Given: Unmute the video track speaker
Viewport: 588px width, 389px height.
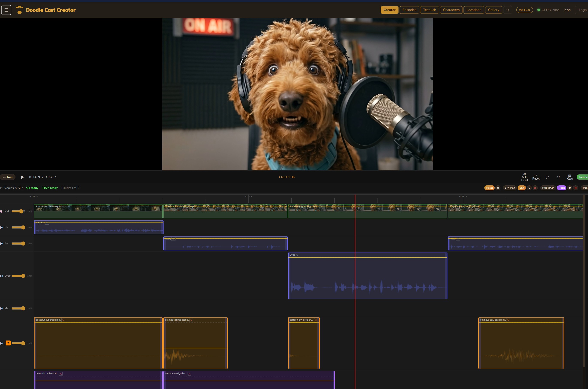Looking at the screenshot, I should point(2,211).
